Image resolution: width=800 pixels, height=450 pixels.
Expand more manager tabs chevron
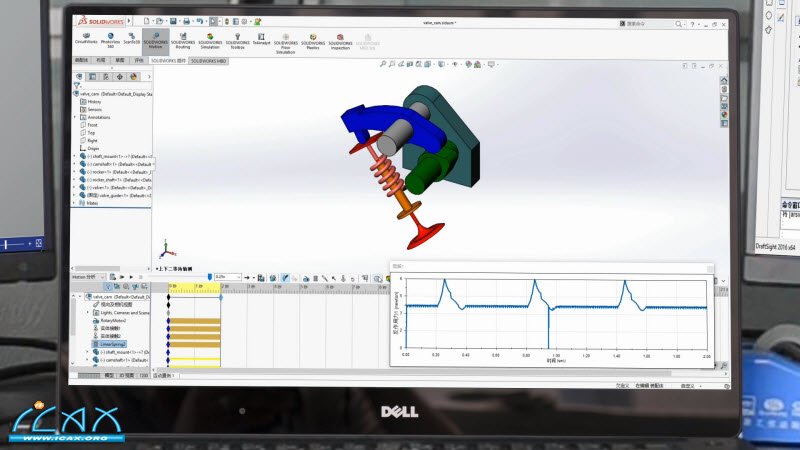(x=149, y=77)
